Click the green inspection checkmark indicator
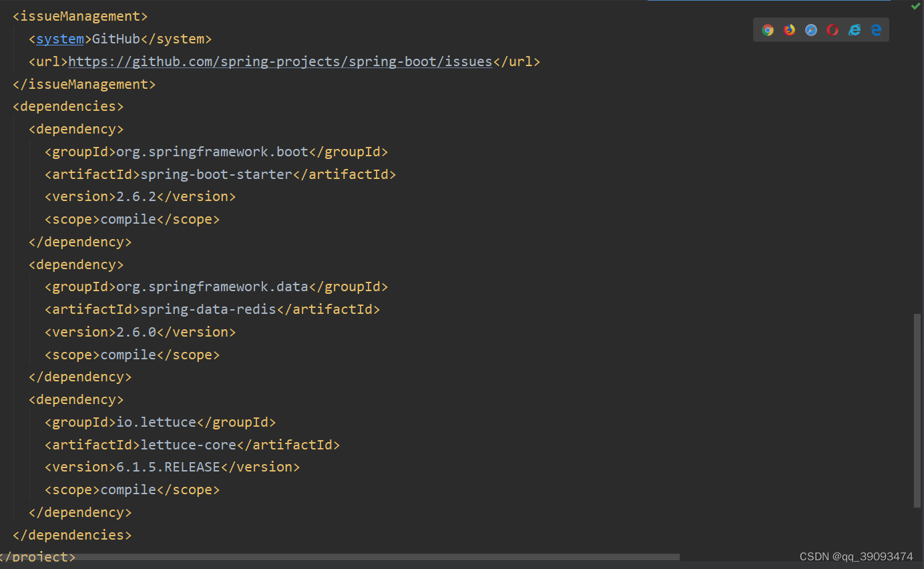 click(x=915, y=6)
